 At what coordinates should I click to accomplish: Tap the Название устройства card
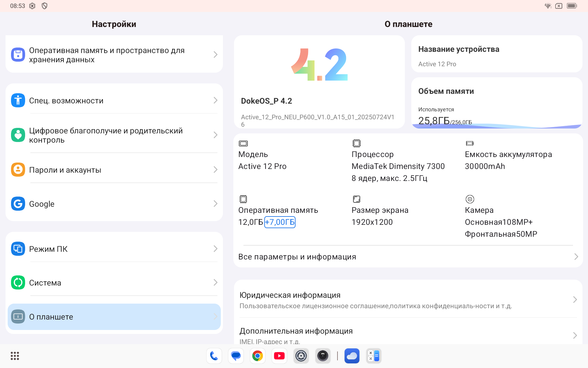tap(496, 54)
